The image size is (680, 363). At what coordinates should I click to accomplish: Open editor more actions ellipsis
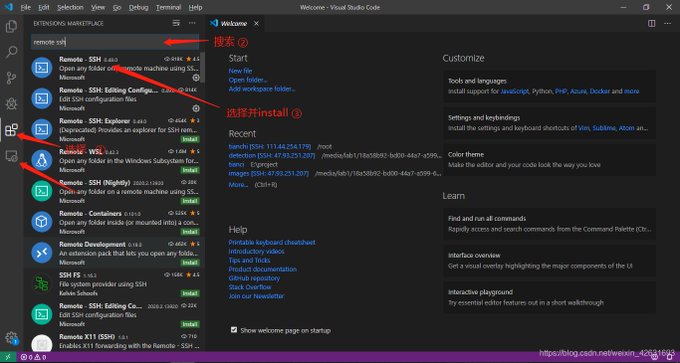point(668,23)
